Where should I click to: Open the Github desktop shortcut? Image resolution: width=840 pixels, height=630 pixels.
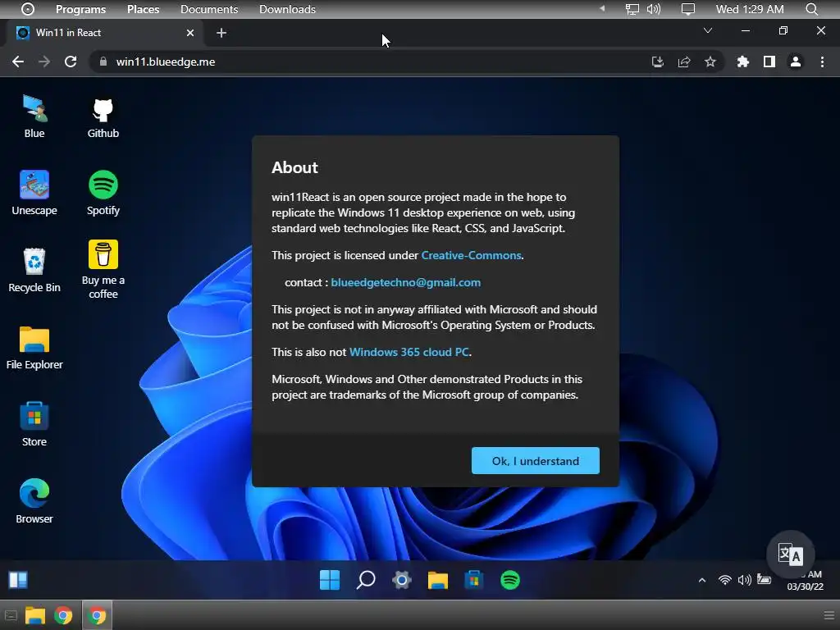click(103, 117)
